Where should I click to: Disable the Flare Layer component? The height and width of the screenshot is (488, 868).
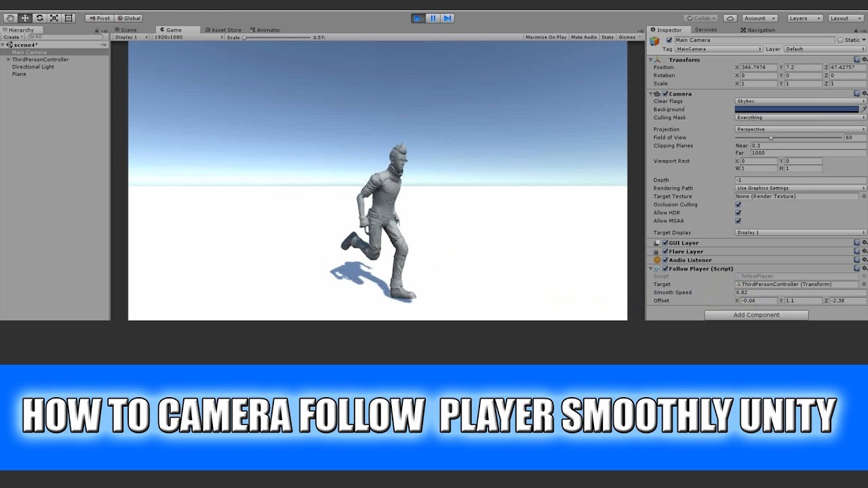(x=665, y=251)
